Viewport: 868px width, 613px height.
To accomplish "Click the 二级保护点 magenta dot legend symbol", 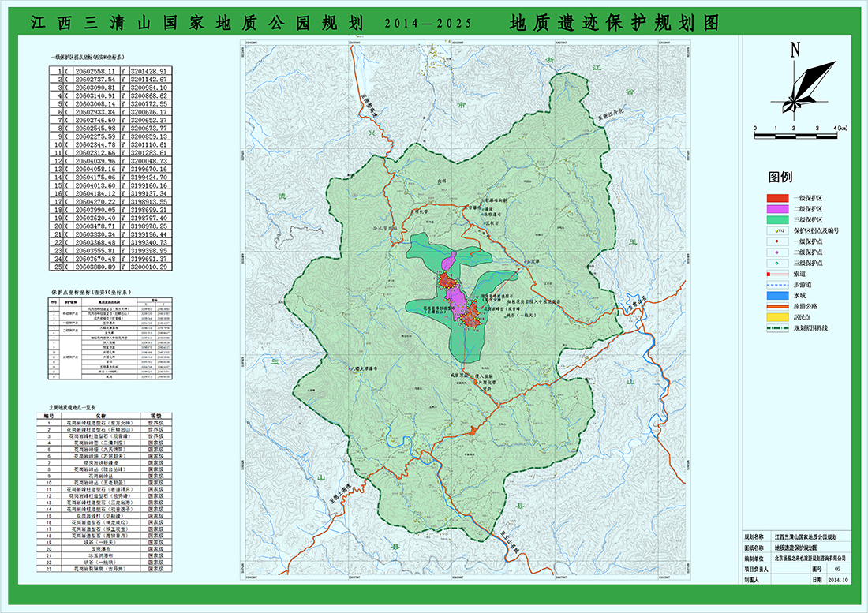I will click(x=776, y=252).
